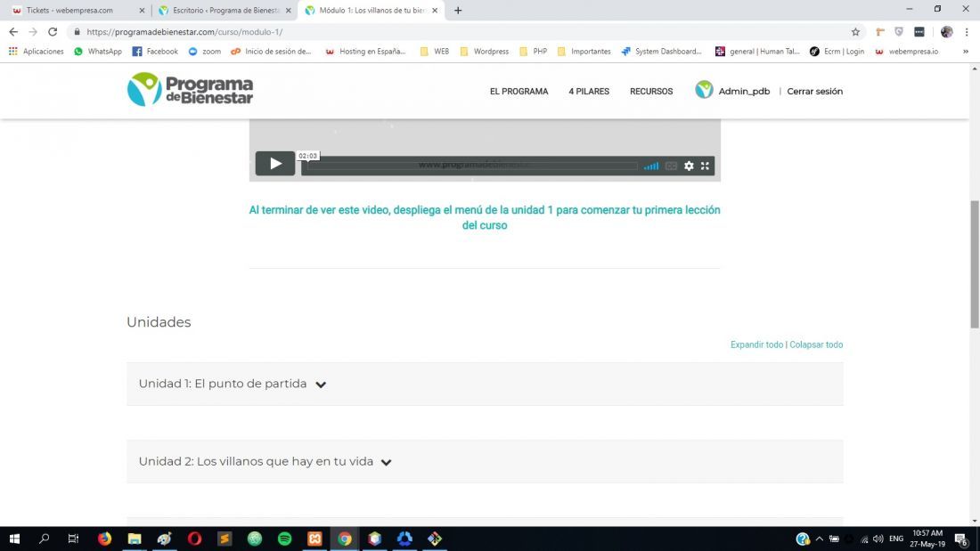This screenshot has width=980, height=551.
Task: Open volume control in tray
Action: pos(878,539)
